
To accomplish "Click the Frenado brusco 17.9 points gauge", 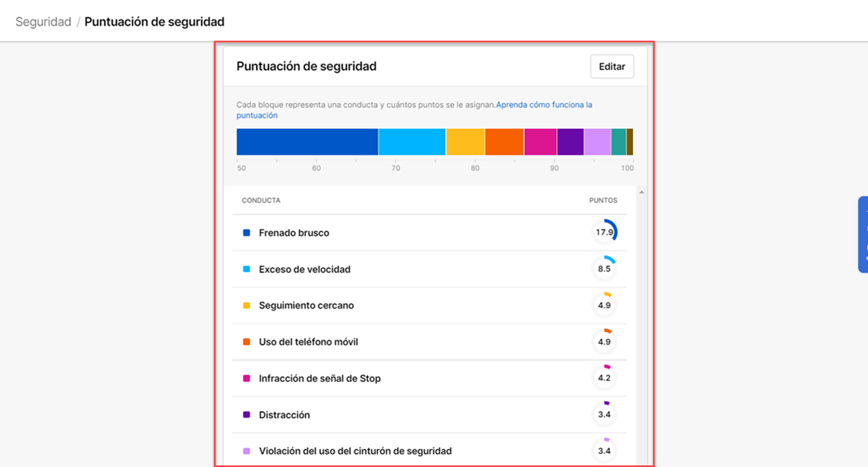I will [x=604, y=232].
